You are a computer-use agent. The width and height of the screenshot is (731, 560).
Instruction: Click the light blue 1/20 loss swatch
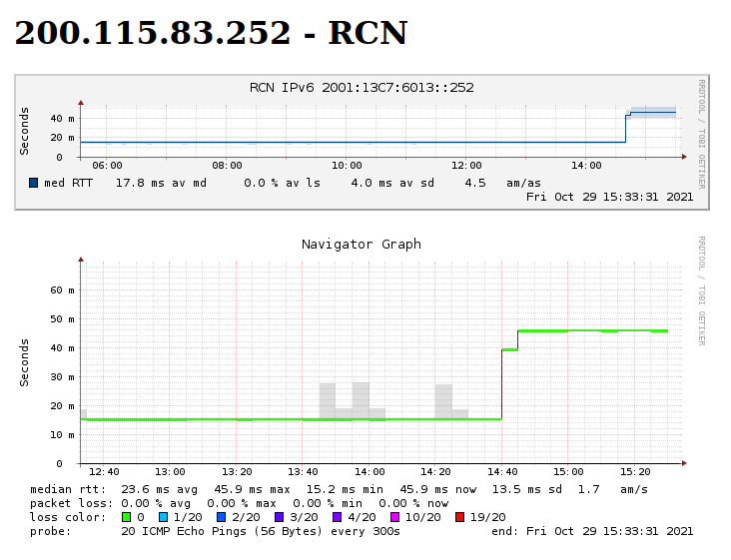tap(164, 517)
